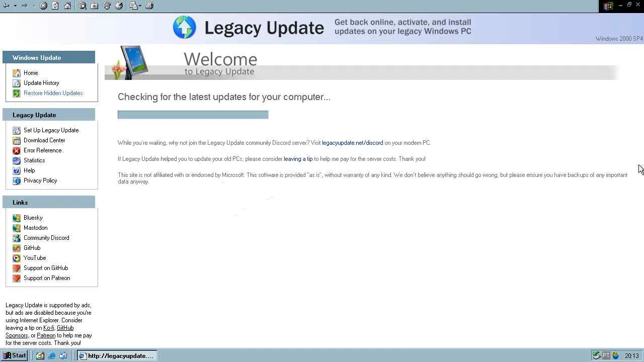Viewport: 644px width, 362px height.
Task: Open the Ko-fi tip link
Action: point(49,328)
